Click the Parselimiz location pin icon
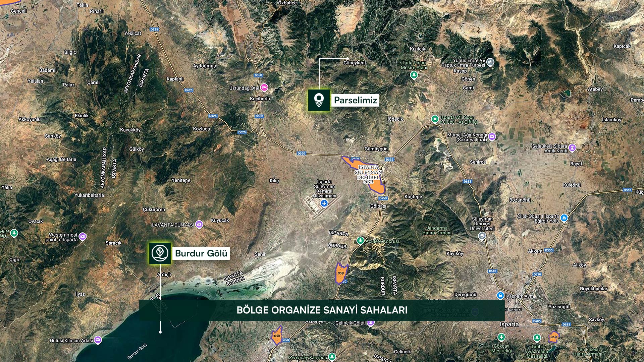This screenshot has width=644, height=362. [319, 100]
